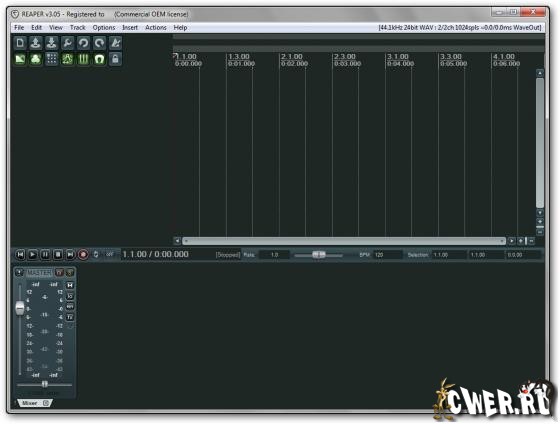Screen dimensions: 560x424
Task: Start playback with the Play button
Action: point(32,254)
